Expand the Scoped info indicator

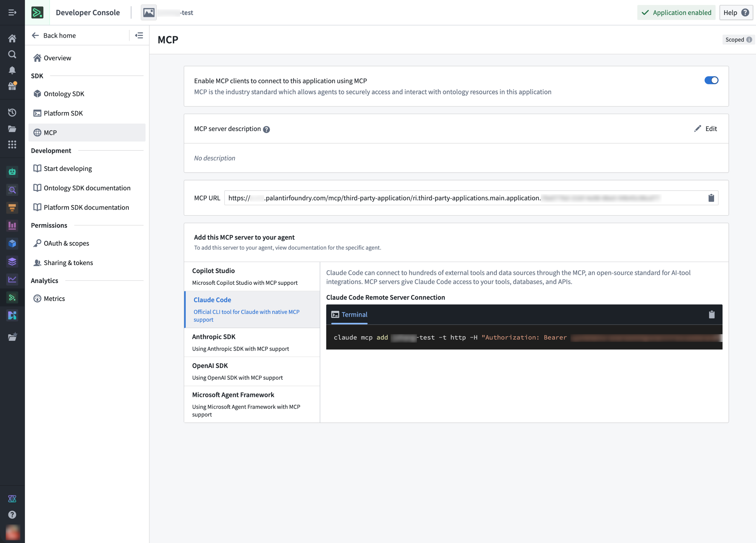click(750, 40)
